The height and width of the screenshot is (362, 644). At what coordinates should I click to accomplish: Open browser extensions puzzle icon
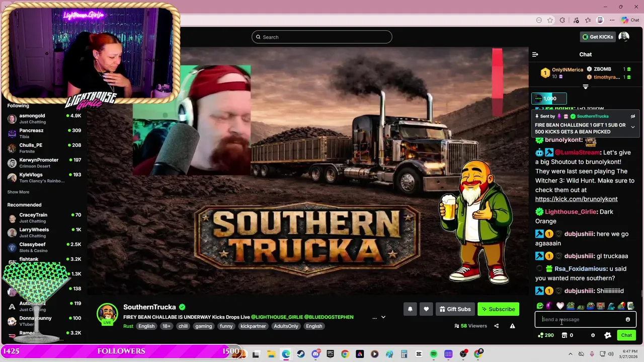coord(562,20)
